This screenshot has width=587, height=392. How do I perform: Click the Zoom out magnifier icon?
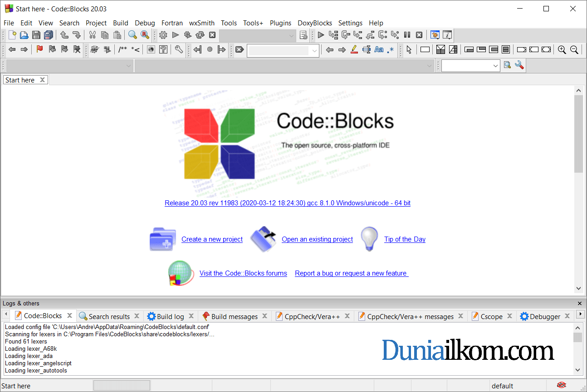tap(574, 50)
